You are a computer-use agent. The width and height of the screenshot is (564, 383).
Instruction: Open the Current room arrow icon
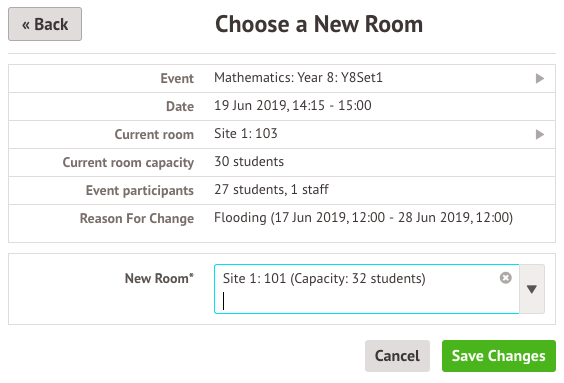540,134
